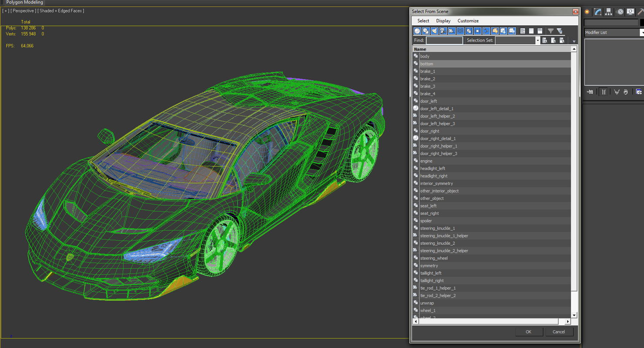Click the OK button

[529, 332]
